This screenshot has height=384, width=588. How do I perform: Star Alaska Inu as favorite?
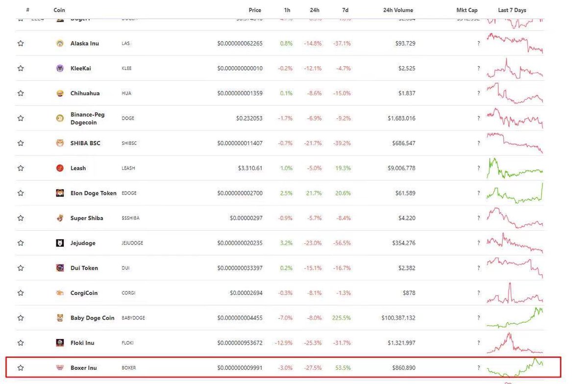point(21,44)
